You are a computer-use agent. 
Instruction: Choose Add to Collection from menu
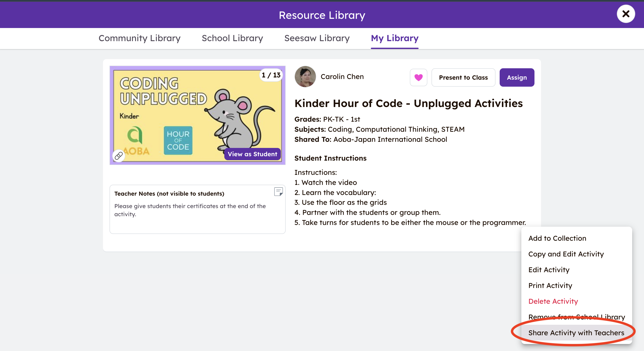point(557,238)
